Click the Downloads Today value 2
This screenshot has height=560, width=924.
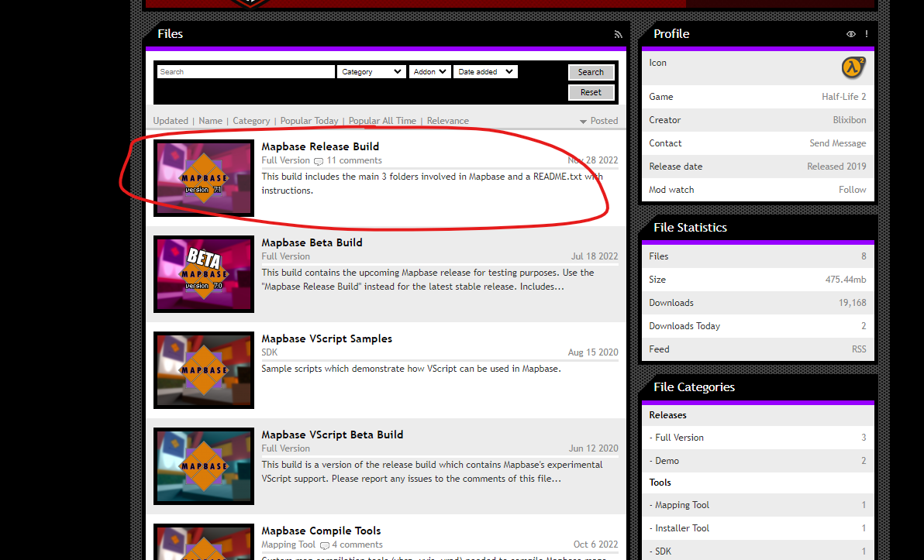click(x=864, y=325)
